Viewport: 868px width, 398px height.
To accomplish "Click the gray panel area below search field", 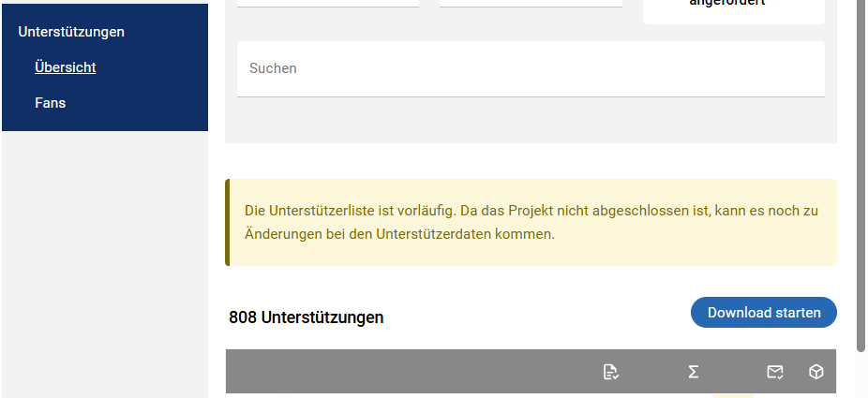I will coord(531,122).
